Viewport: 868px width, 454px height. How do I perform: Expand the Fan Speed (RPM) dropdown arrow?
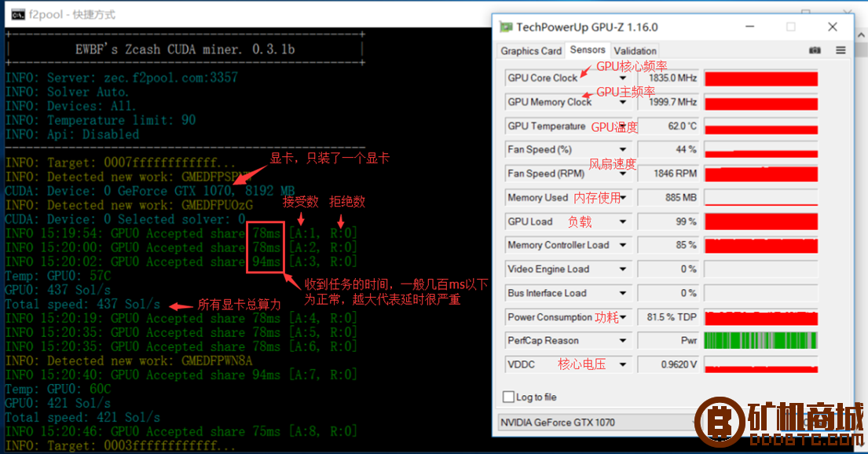(623, 174)
